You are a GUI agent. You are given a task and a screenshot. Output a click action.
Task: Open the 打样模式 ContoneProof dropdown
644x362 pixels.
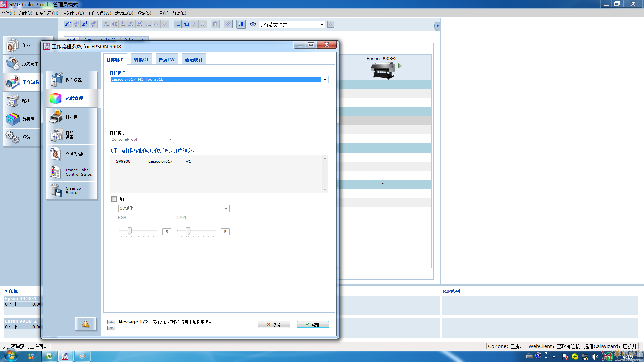pos(170,139)
